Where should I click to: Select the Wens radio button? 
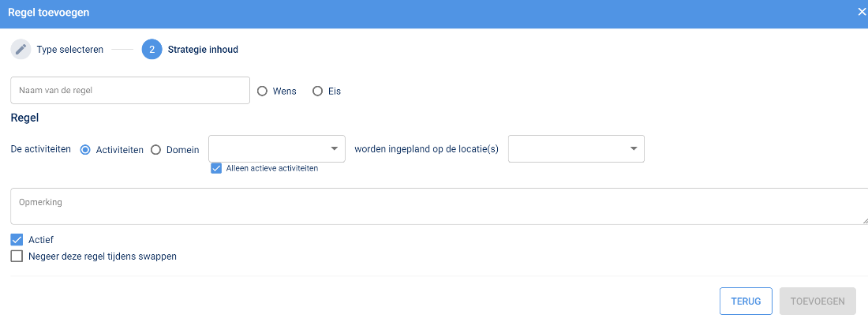(263, 91)
